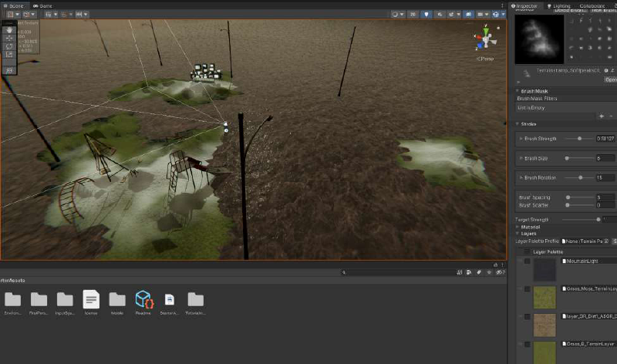
Task: Switch to the Lighting tab
Action: coord(561,5)
